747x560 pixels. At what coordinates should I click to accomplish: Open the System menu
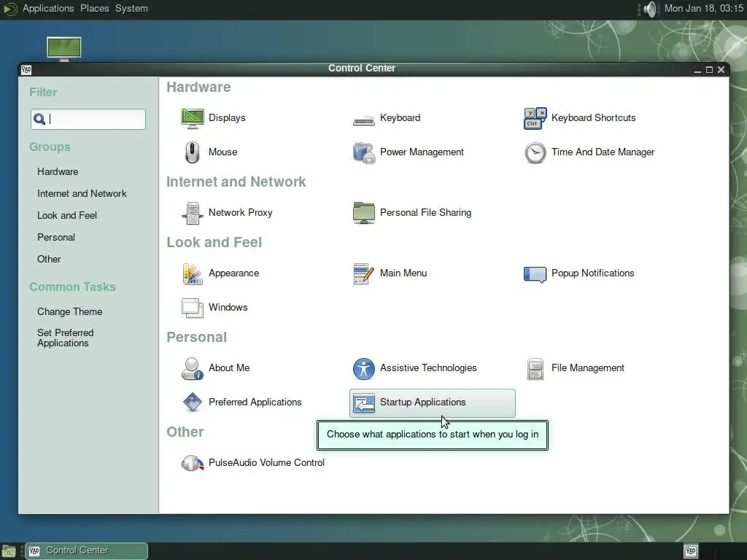131,9
